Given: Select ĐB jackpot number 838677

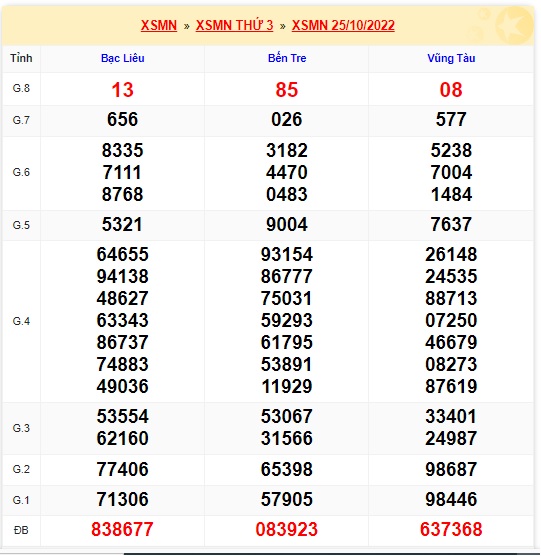Looking at the screenshot, I should tap(123, 529).
